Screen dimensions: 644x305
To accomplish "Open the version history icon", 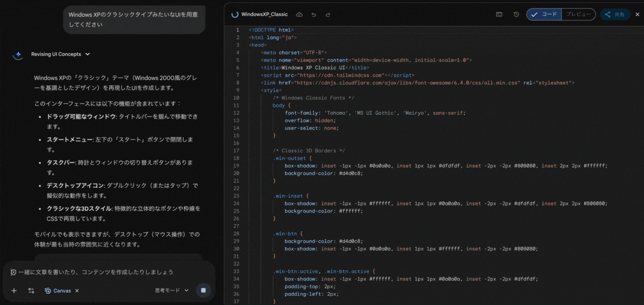I will 516,14.
